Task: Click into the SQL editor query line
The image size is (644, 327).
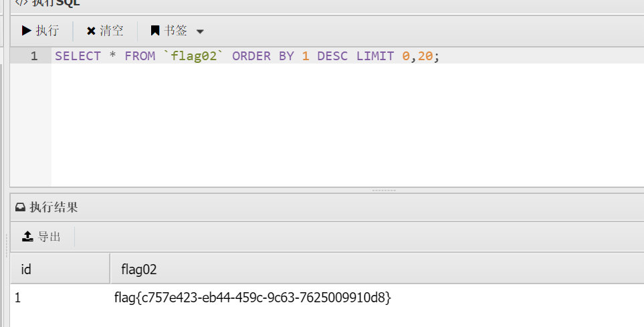Action: [x=348, y=56]
